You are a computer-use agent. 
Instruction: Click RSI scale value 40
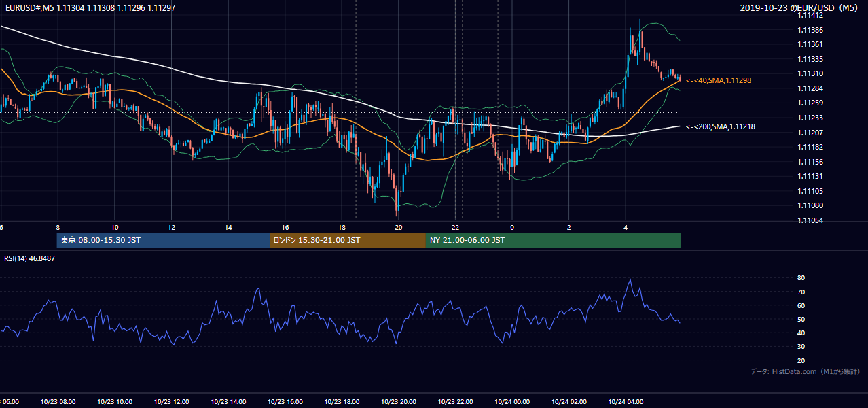tap(801, 333)
